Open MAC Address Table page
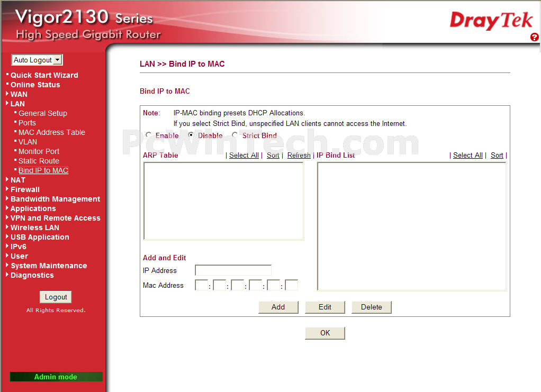541x392 pixels. [x=52, y=132]
